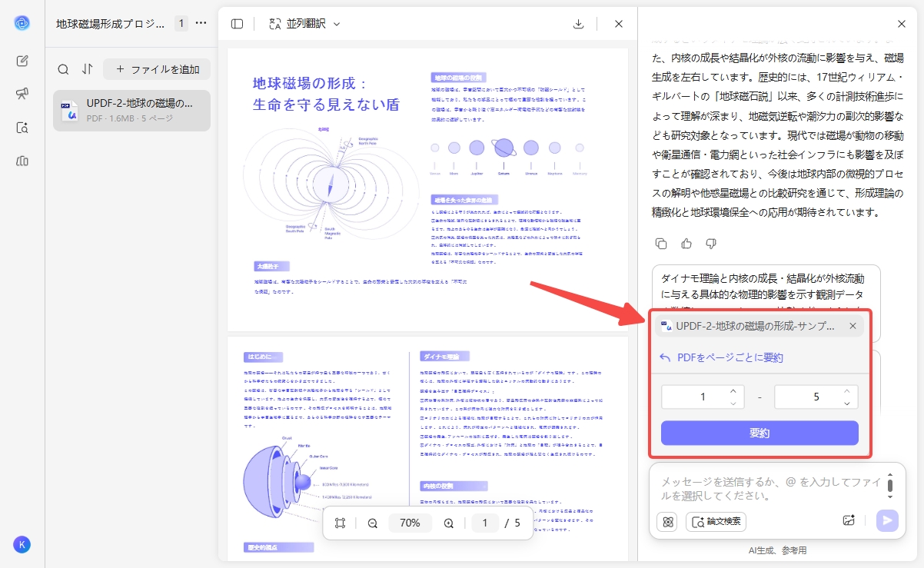This screenshot has height=568, width=924.
Task: Open the user avatar K
Action: point(22,544)
